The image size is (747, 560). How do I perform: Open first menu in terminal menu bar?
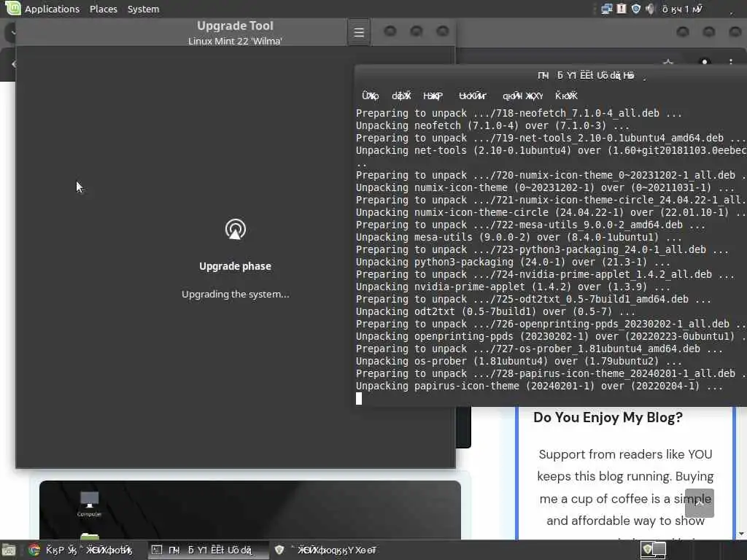coord(370,96)
